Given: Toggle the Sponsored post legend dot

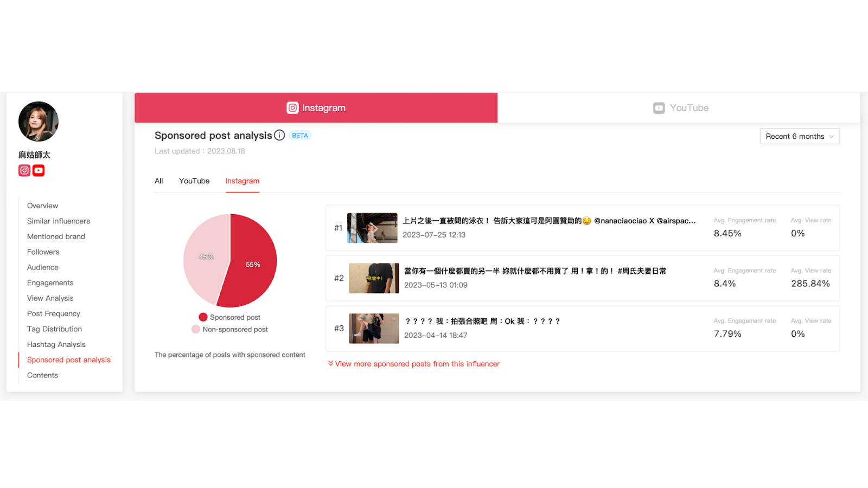Looking at the screenshot, I should click(203, 317).
